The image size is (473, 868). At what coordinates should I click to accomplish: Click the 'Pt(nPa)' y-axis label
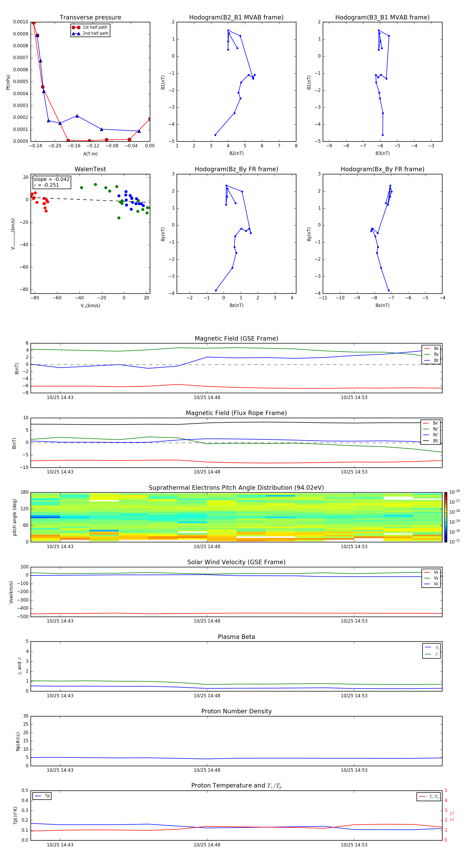8,82
